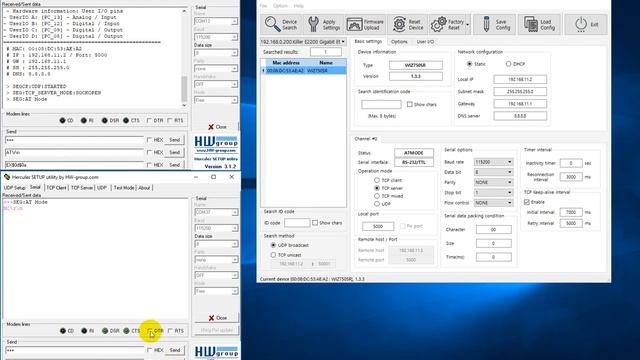This screenshot has height=360, width=640.
Task: Click Close button in upper Hercules serial panel
Action: [217, 127]
